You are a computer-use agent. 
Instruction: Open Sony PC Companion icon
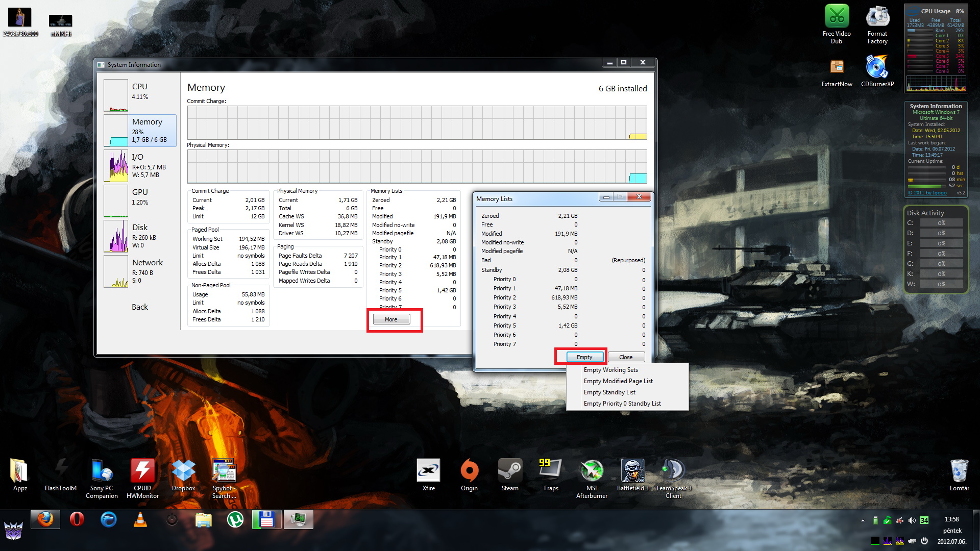point(102,479)
